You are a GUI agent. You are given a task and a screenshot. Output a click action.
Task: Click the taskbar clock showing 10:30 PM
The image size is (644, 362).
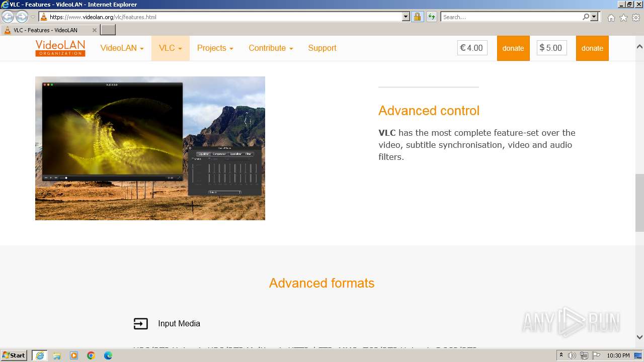(x=618, y=355)
